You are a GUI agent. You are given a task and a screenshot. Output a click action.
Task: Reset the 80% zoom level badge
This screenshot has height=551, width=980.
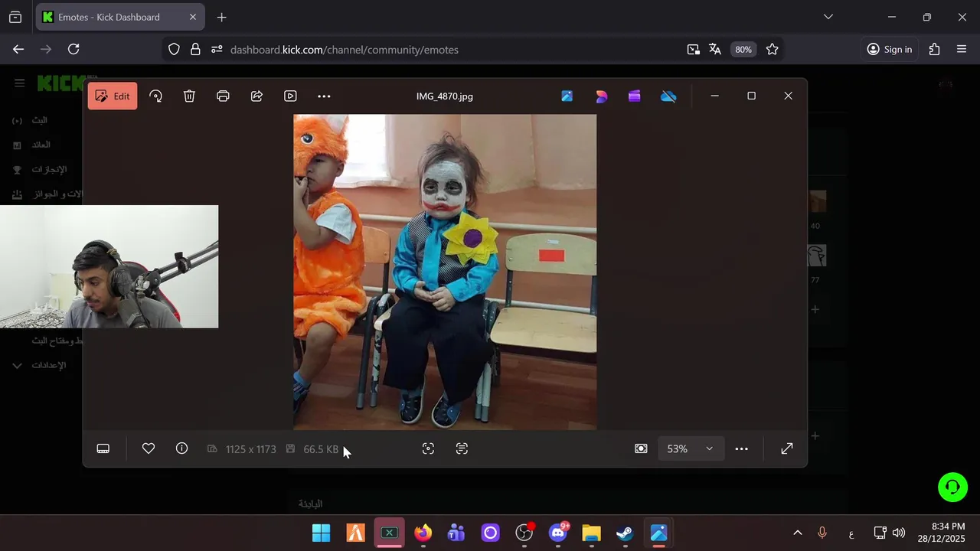(743, 49)
